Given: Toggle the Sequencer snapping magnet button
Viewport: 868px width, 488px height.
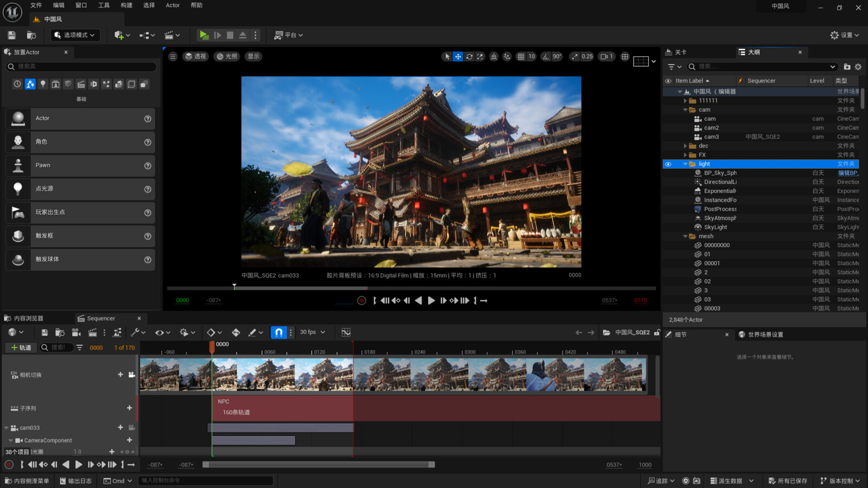Looking at the screenshot, I should pyautogui.click(x=278, y=332).
